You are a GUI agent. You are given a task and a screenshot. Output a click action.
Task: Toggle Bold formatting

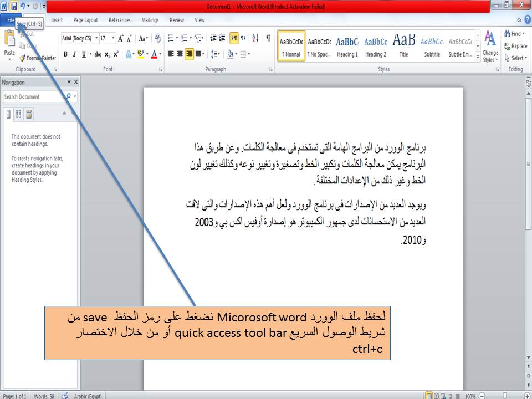65,54
